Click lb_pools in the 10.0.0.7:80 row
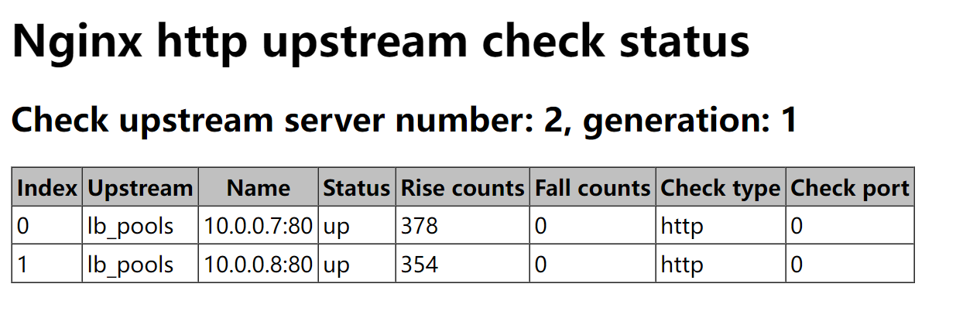 pyautogui.click(x=131, y=226)
